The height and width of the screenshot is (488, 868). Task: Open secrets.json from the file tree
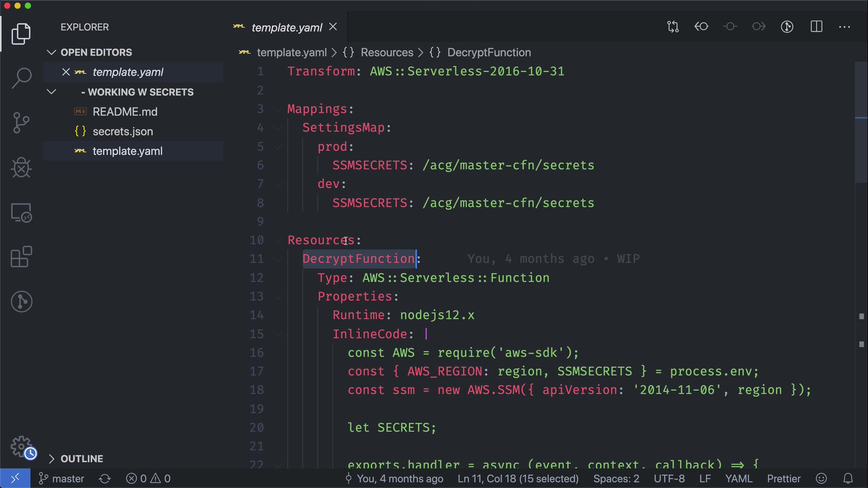tap(123, 131)
